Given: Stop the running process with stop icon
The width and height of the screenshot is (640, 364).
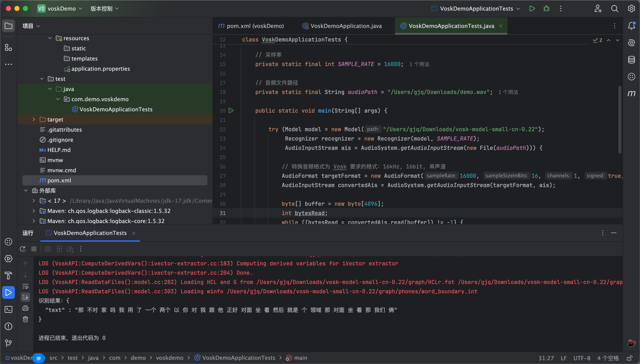Looking at the screenshot, I should click(x=34, y=249).
